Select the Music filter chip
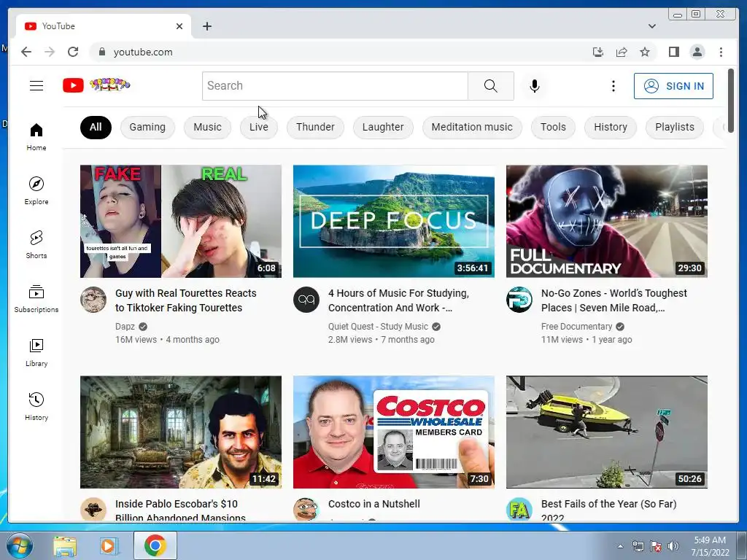The width and height of the screenshot is (747, 560). point(207,127)
